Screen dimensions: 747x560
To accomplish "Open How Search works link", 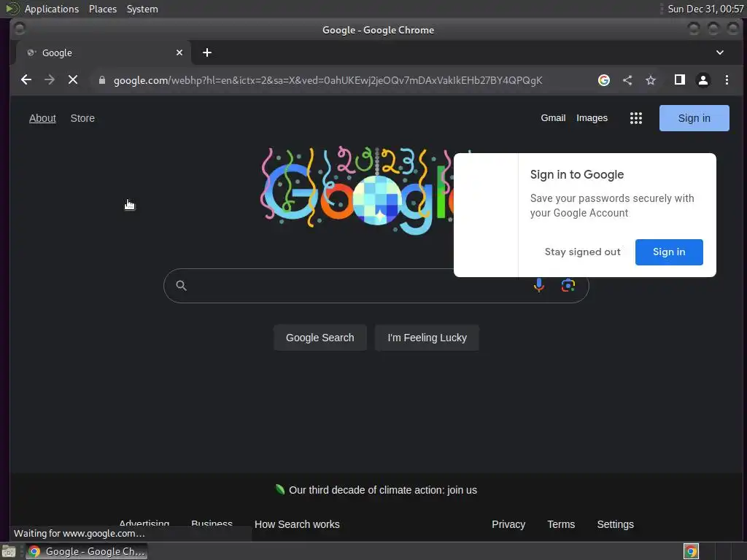I will [297, 524].
